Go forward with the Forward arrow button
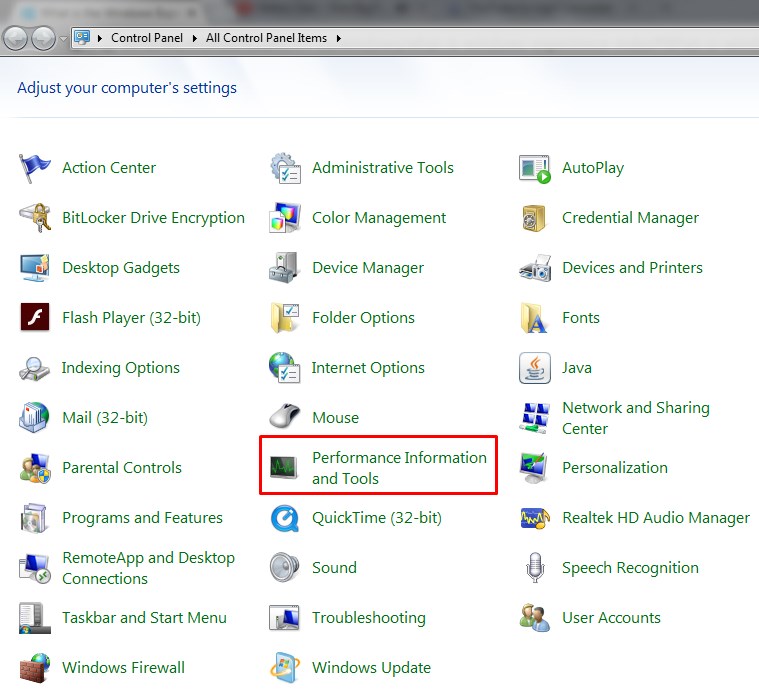This screenshot has width=759, height=698. (x=44, y=38)
